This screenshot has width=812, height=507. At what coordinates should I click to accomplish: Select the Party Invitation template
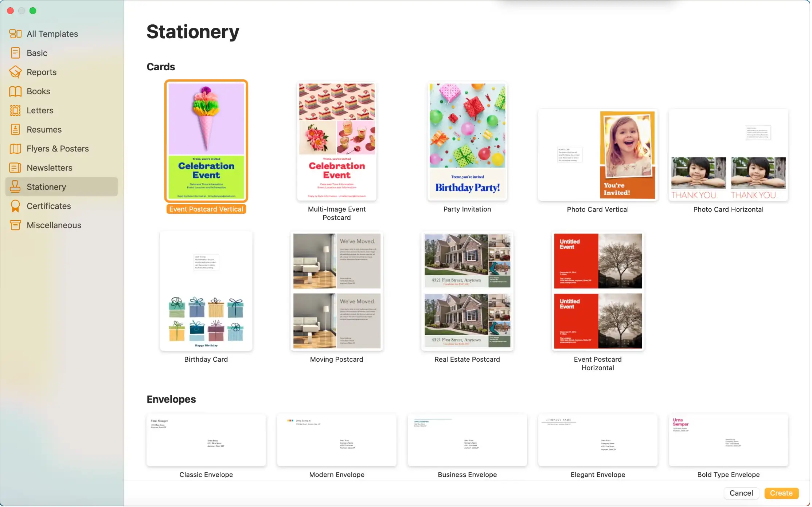(468, 141)
